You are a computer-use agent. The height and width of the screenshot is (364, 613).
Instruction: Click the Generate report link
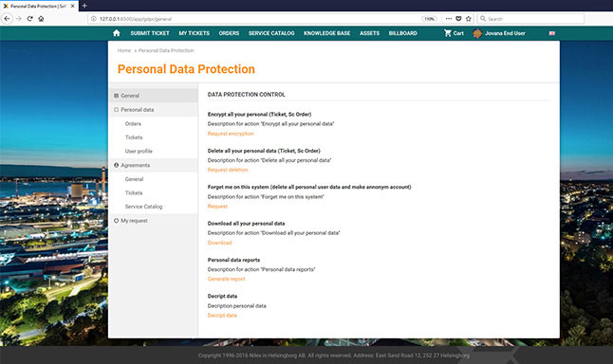pos(227,279)
